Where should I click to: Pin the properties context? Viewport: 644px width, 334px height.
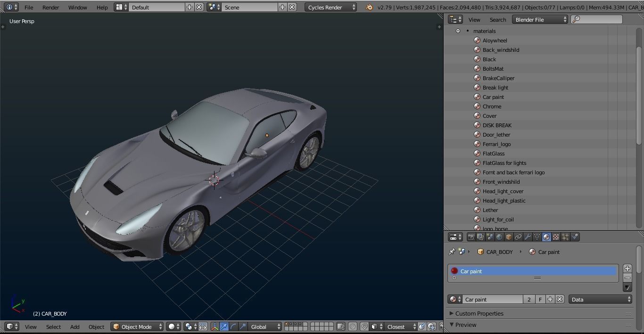tap(452, 252)
